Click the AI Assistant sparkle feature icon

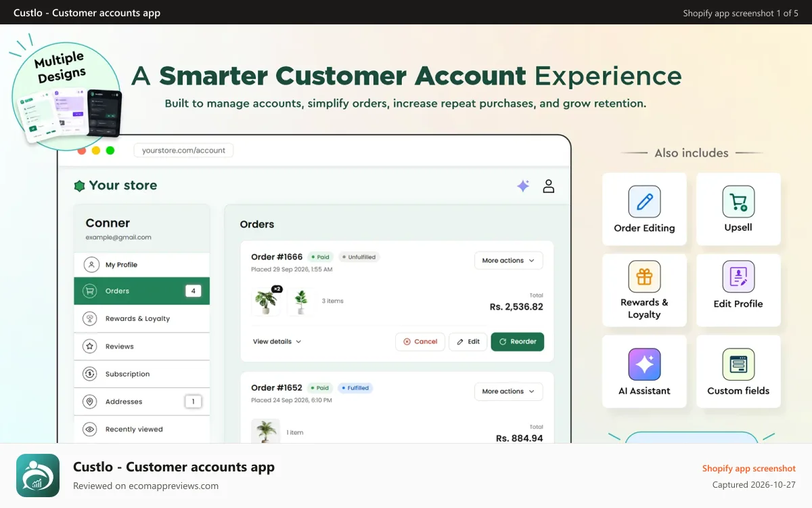click(644, 364)
